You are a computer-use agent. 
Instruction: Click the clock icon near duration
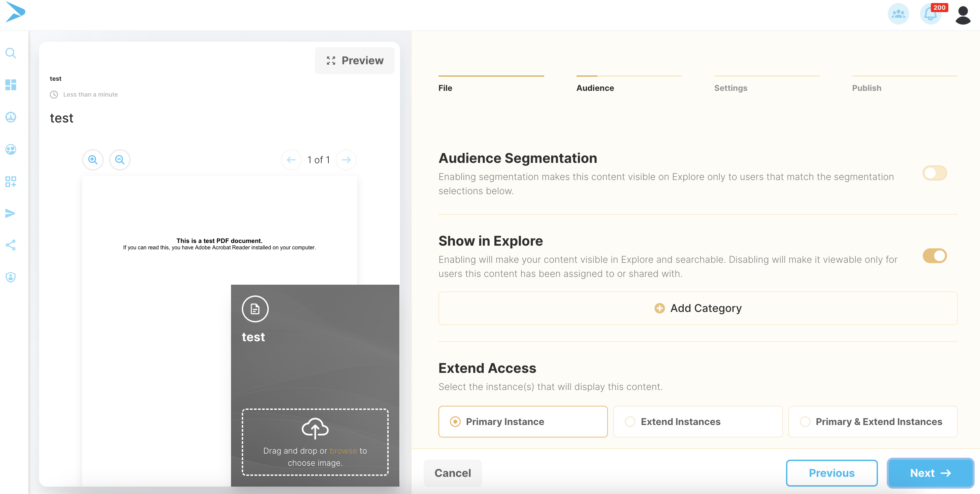pyautogui.click(x=54, y=94)
